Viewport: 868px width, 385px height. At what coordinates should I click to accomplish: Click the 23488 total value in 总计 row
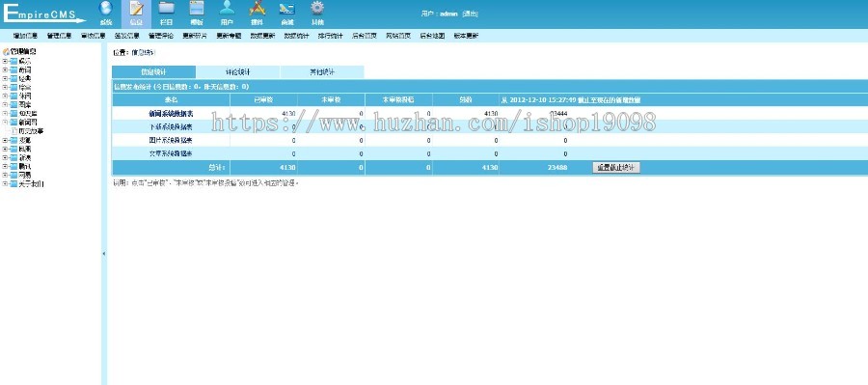558,167
